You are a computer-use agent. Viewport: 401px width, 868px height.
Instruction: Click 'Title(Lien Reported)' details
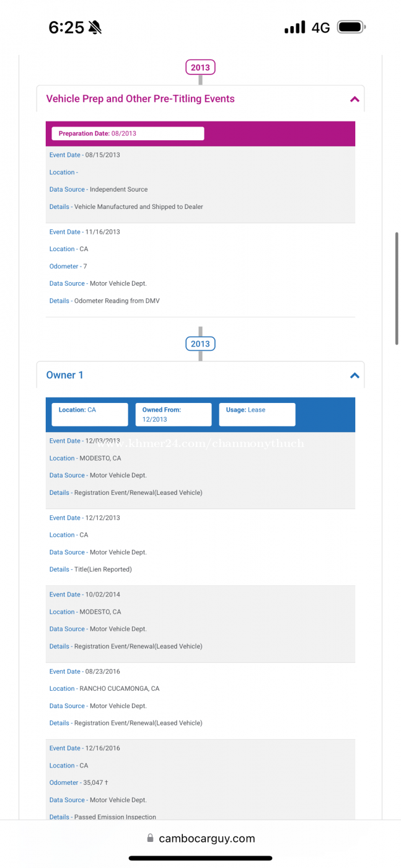[x=103, y=569]
